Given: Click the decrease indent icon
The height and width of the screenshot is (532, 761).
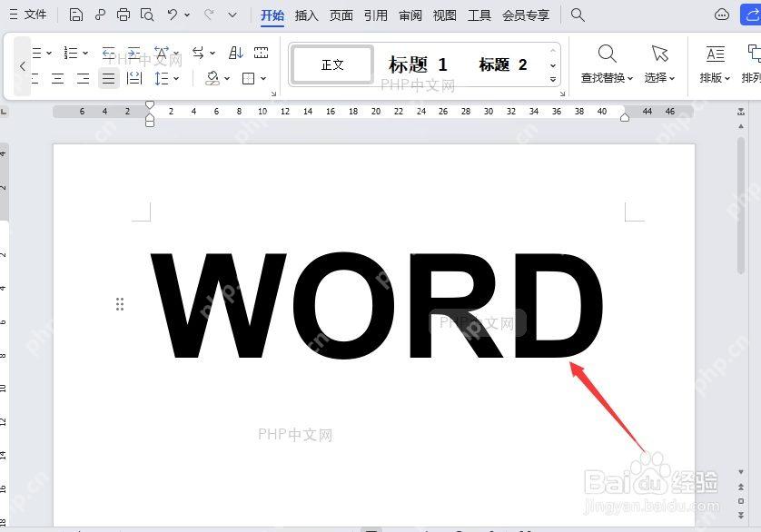Looking at the screenshot, I should 108,53.
